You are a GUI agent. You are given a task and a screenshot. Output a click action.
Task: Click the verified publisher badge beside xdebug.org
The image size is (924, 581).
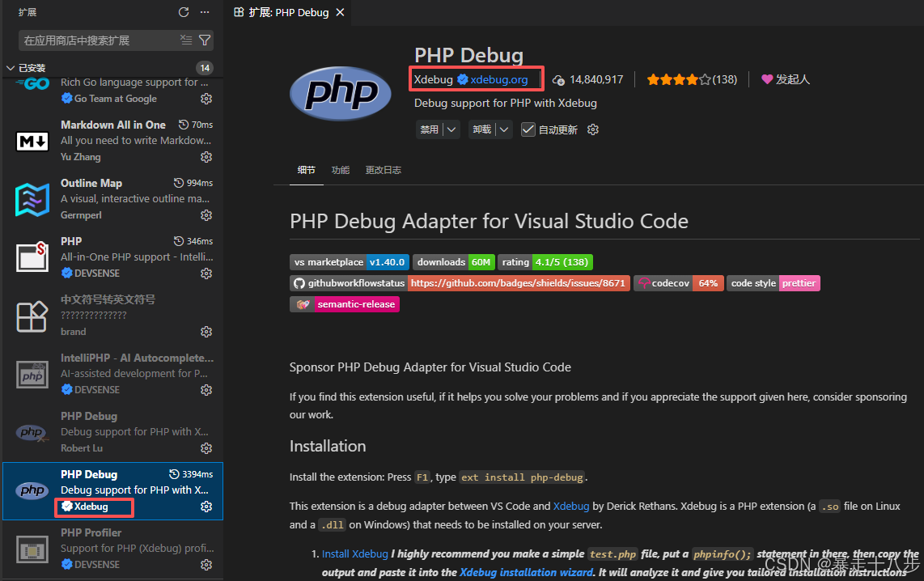tap(463, 79)
